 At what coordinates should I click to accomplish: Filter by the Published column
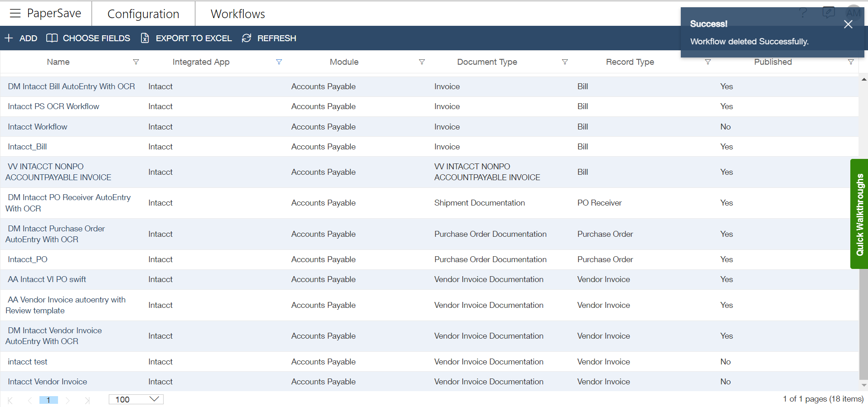851,62
